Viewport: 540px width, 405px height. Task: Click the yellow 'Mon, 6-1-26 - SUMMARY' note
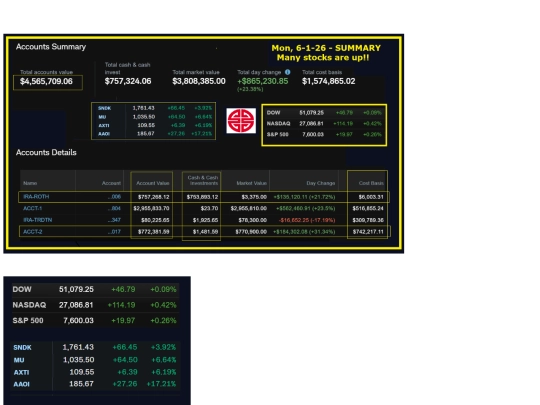tap(326, 48)
